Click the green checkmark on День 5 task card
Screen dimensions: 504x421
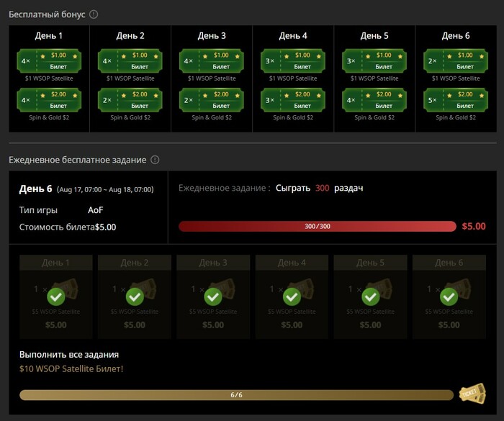(x=371, y=296)
